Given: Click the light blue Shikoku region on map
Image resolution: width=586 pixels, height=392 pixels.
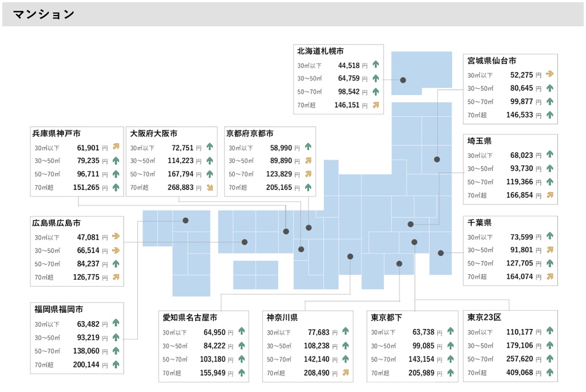Looking at the screenshot, I should [x=255, y=275].
